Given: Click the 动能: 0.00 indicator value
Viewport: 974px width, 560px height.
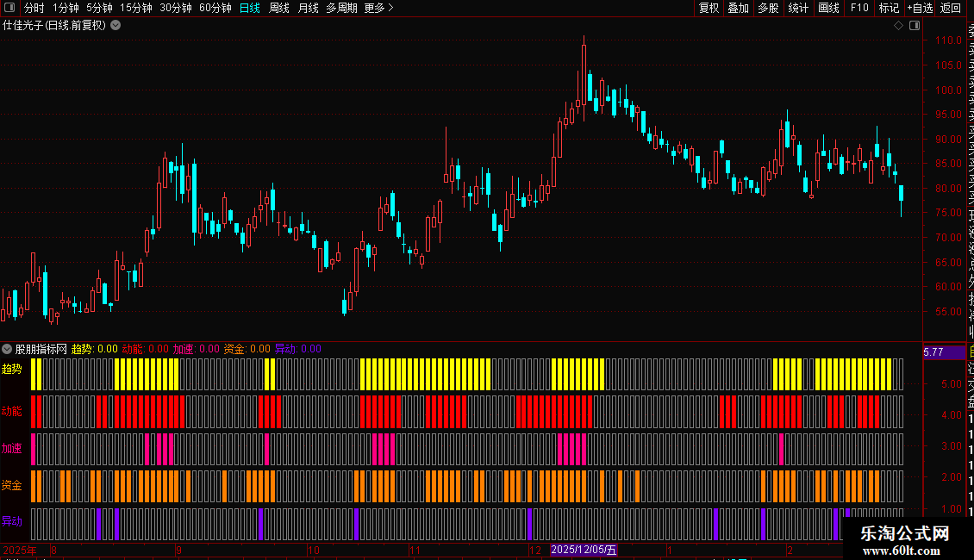Looking at the screenshot, I should (146, 349).
